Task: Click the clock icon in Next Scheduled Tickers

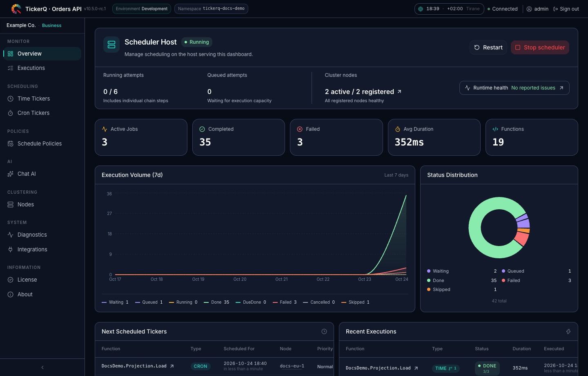Action: [324, 331]
